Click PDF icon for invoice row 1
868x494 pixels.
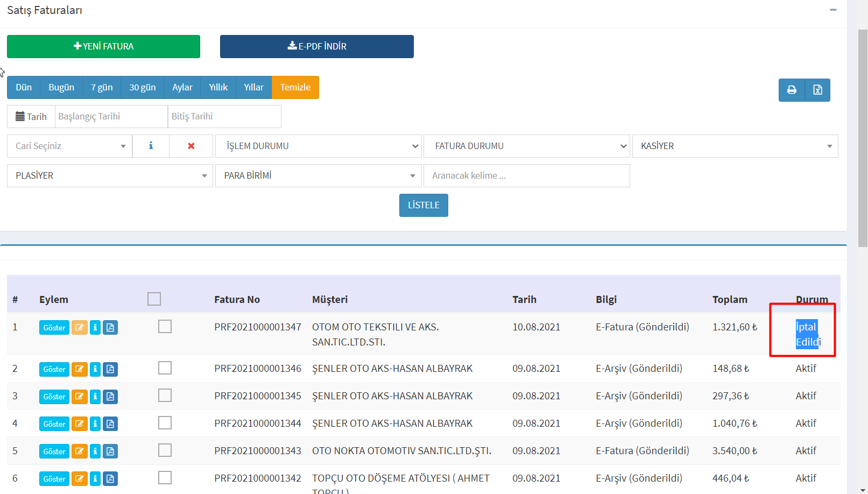click(110, 328)
